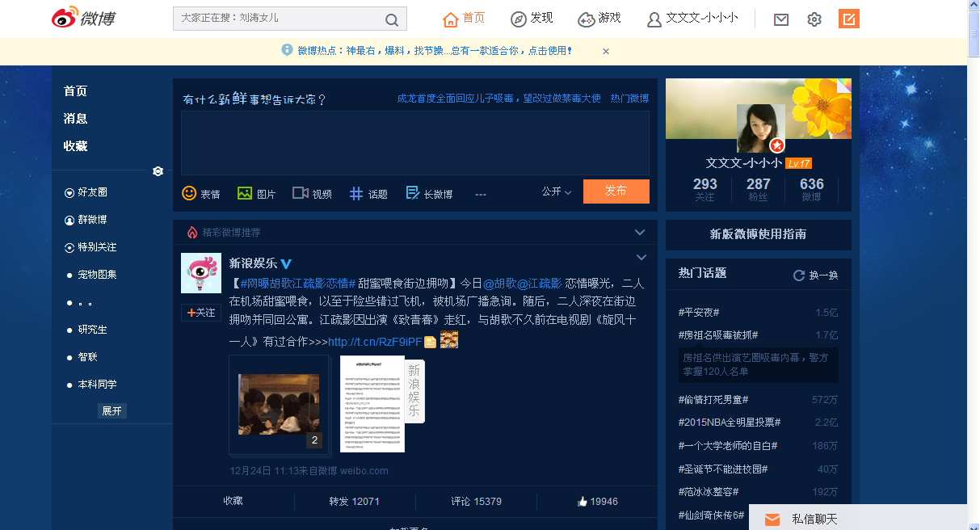Image resolution: width=980 pixels, height=530 pixels.
Task: Click the Weibo logo
Action: coord(84,18)
